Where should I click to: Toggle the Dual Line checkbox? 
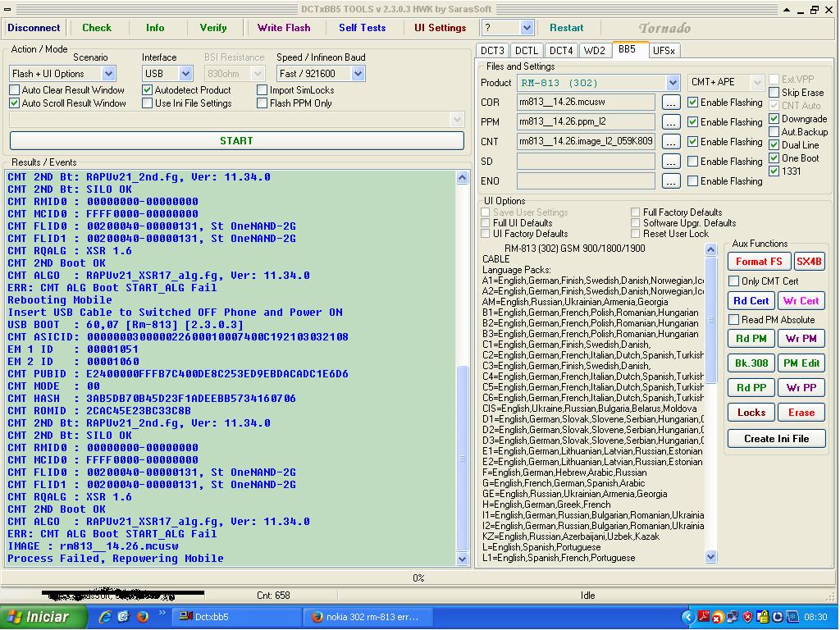pos(774,145)
